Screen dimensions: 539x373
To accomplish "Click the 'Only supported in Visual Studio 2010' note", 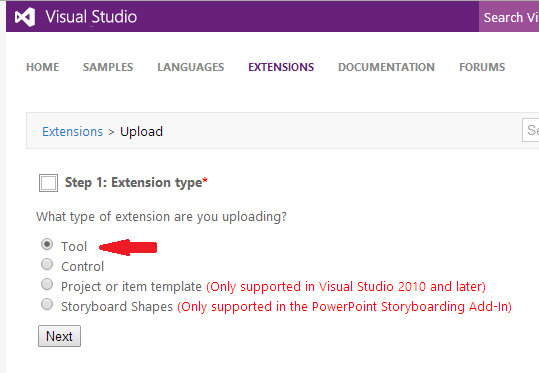I will pos(346,287).
